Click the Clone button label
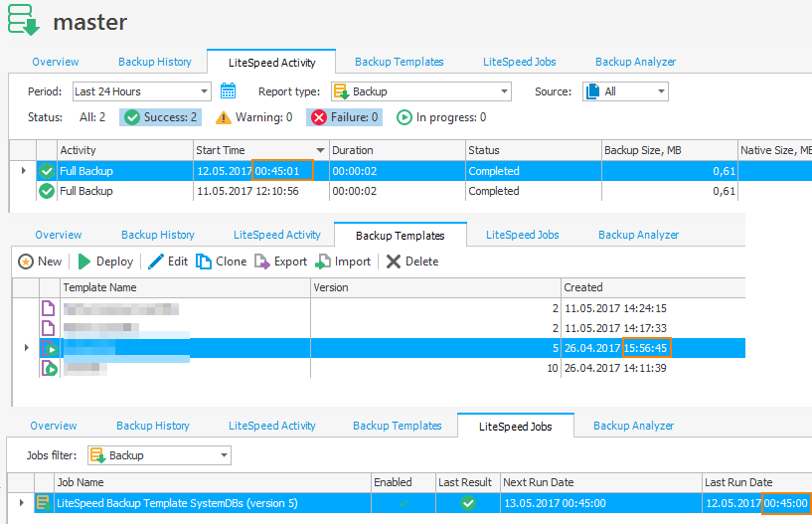The height and width of the screenshot is (524, 812). click(231, 262)
